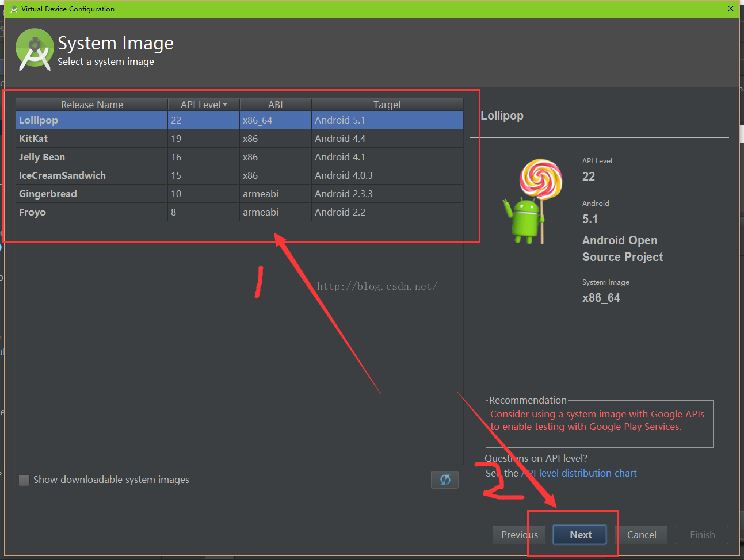Click the Recommendation message text

(597, 420)
